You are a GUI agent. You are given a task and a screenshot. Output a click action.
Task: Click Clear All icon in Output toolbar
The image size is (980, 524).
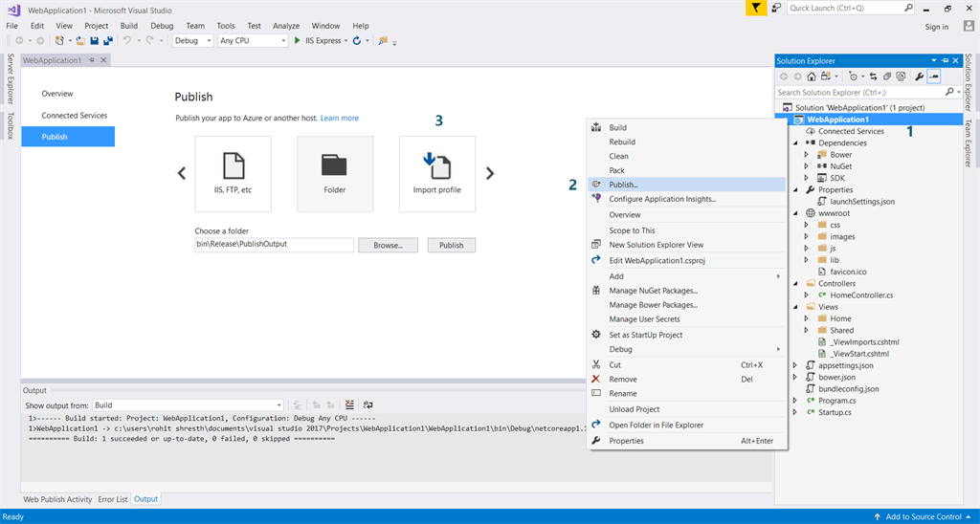(x=349, y=405)
